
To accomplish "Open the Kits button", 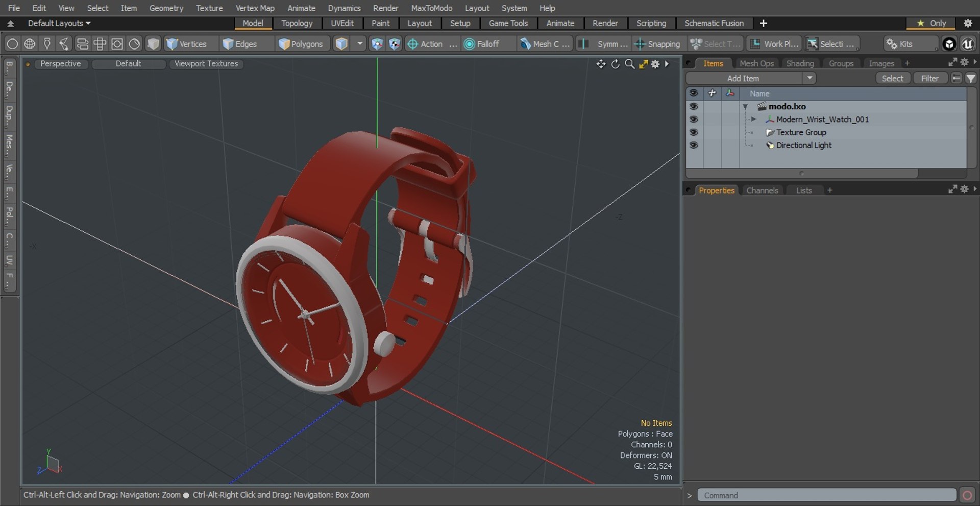I will tap(911, 44).
